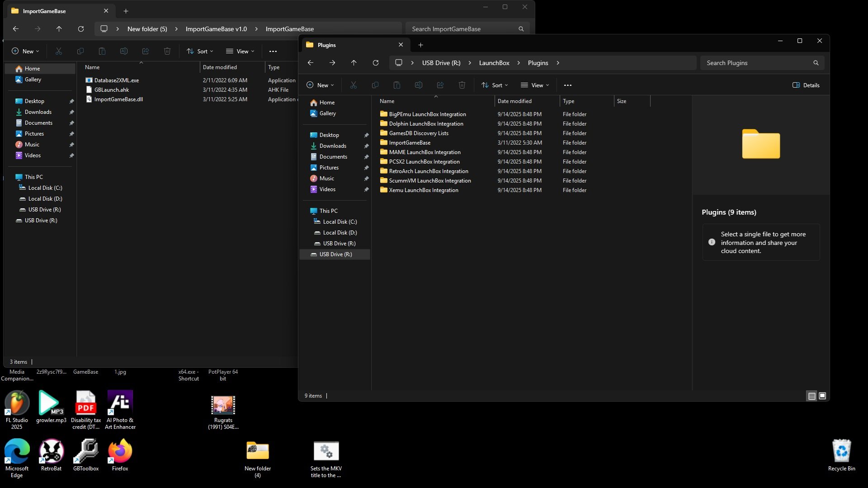Click Delete trash icon in Plugins toolbar

click(462, 85)
